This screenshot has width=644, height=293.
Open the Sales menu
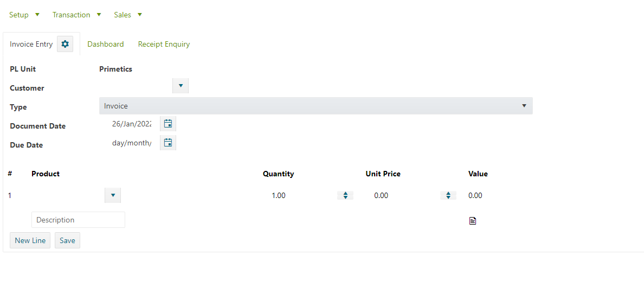128,15
